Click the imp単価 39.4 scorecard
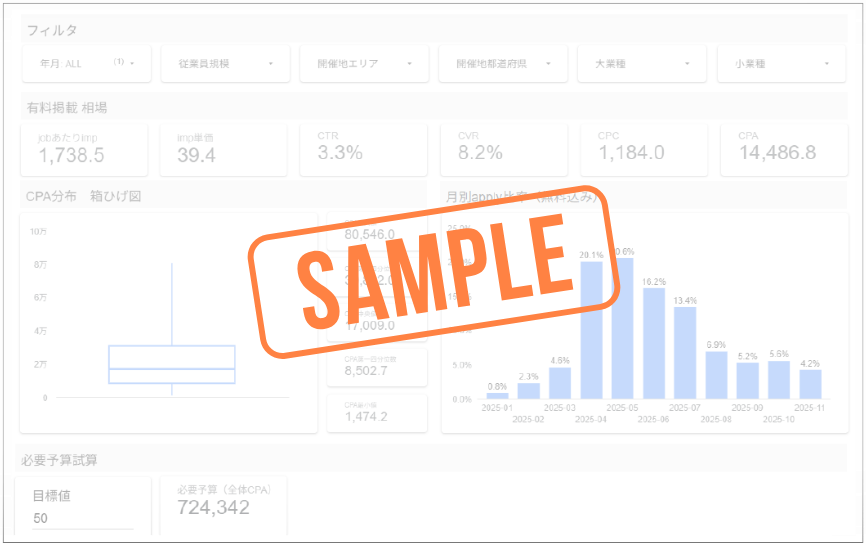This screenshot has height=545, width=866. click(224, 148)
